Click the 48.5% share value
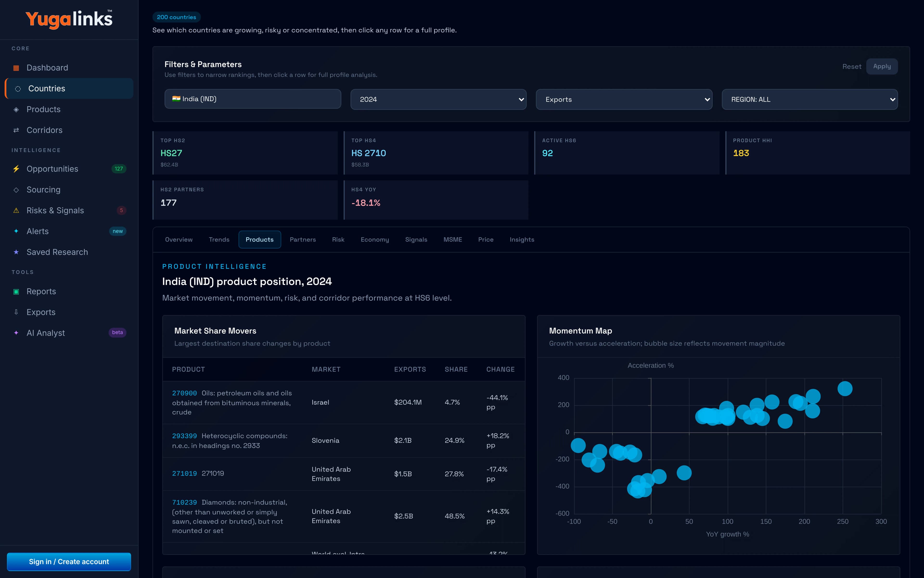Image resolution: width=924 pixels, height=578 pixels. coord(455,516)
